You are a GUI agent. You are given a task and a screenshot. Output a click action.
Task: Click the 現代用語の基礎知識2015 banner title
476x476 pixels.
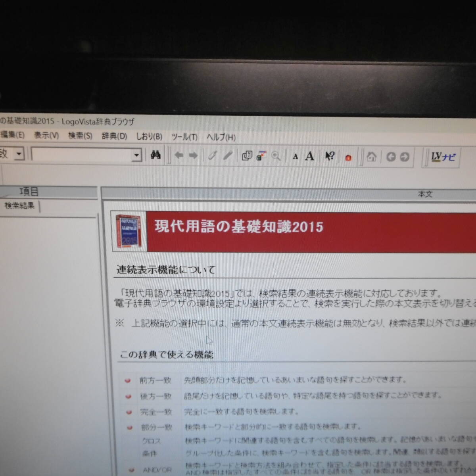pyautogui.click(x=239, y=227)
